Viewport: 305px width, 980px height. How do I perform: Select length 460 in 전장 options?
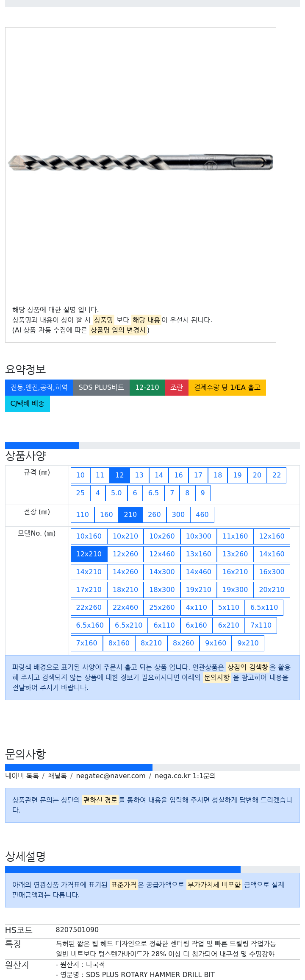202,515
